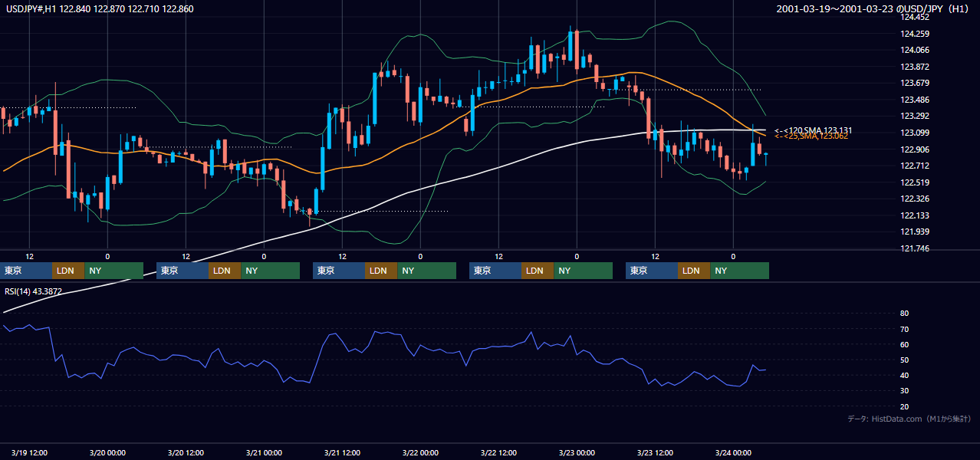Select price level 123.872 on the axis
The height and width of the screenshot is (460, 980).
(916, 67)
